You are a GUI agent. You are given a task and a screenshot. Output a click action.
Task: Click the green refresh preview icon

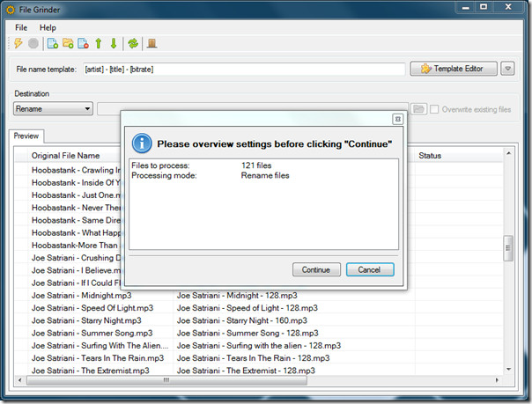(133, 43)
